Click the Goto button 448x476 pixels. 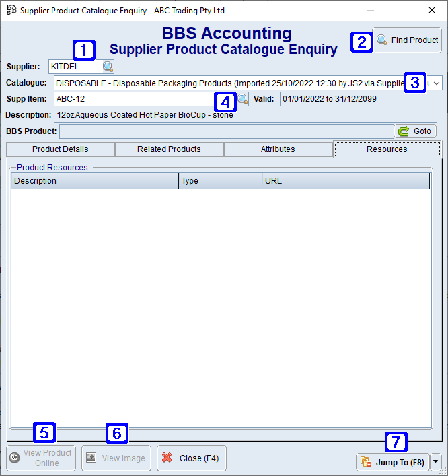[x=415, y=131]
